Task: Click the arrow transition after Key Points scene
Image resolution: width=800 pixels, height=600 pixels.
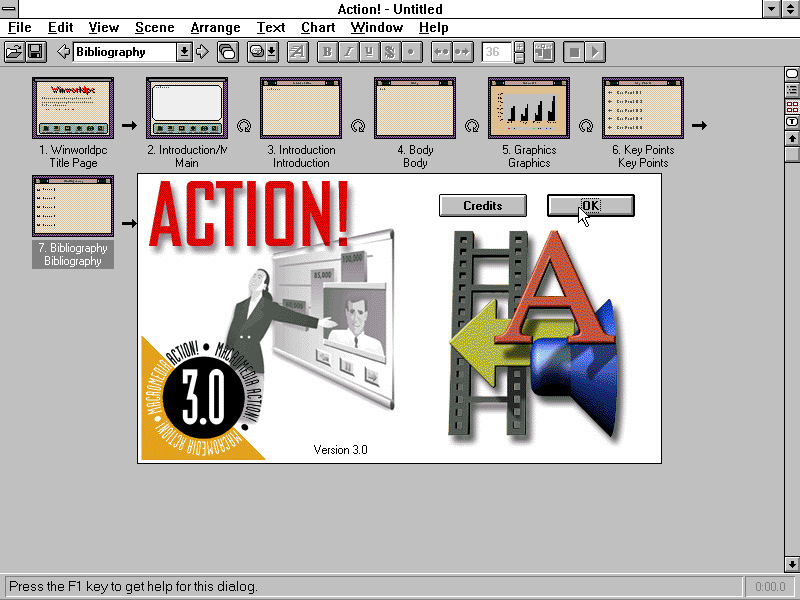Action: [699, 125]
